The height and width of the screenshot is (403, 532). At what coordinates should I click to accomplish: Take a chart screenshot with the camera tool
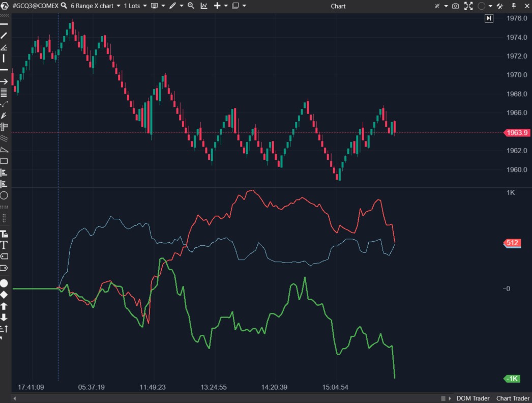pyautogui.click(x=455, y=6)
